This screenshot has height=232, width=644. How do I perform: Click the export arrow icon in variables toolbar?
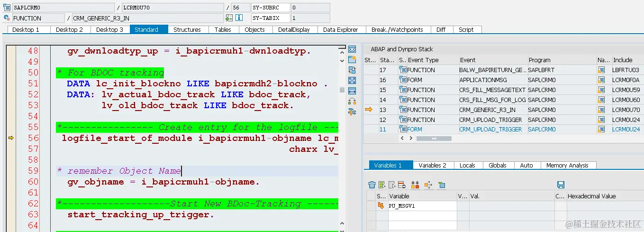428,185
